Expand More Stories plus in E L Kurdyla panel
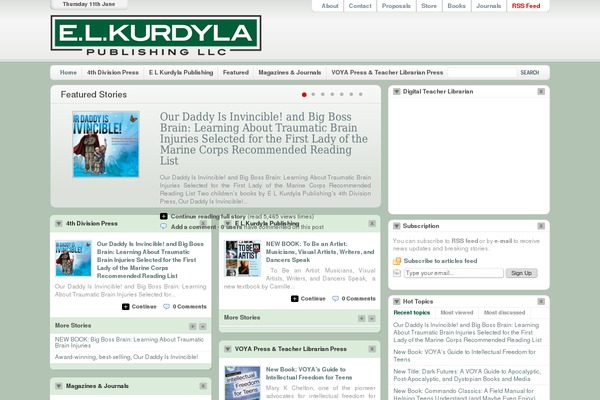This screenshot has width=600, height=400. (x=362, y=318)
